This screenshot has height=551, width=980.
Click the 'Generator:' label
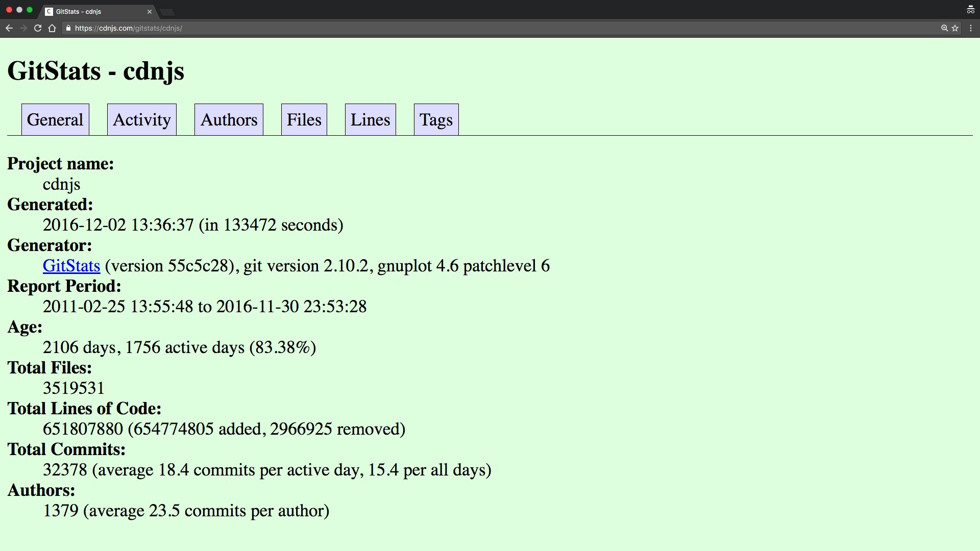[x=50, y=245]
